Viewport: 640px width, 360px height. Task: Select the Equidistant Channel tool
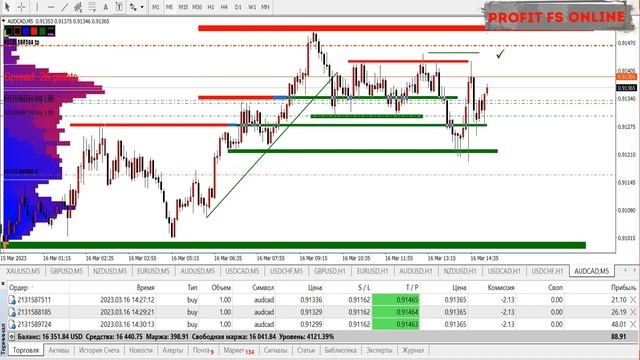(x=78, y=7)
